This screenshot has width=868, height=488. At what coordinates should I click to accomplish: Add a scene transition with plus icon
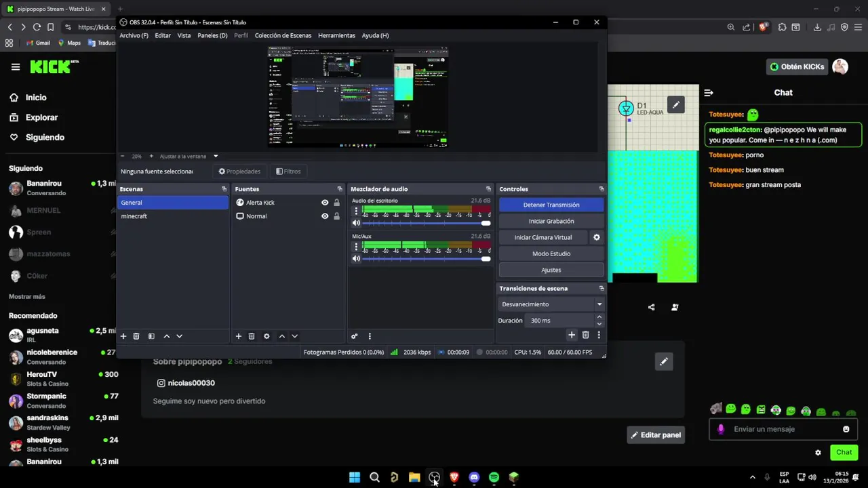click(x=572, y=335)
